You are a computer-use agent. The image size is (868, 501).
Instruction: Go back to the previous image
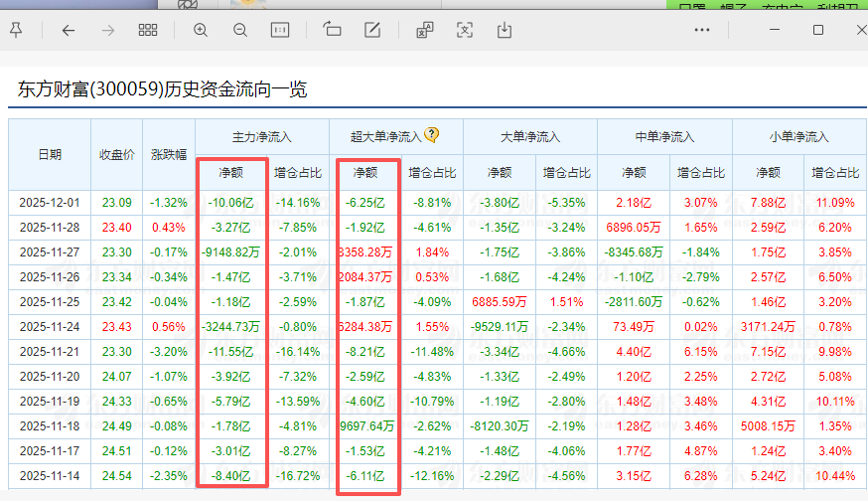69,30
